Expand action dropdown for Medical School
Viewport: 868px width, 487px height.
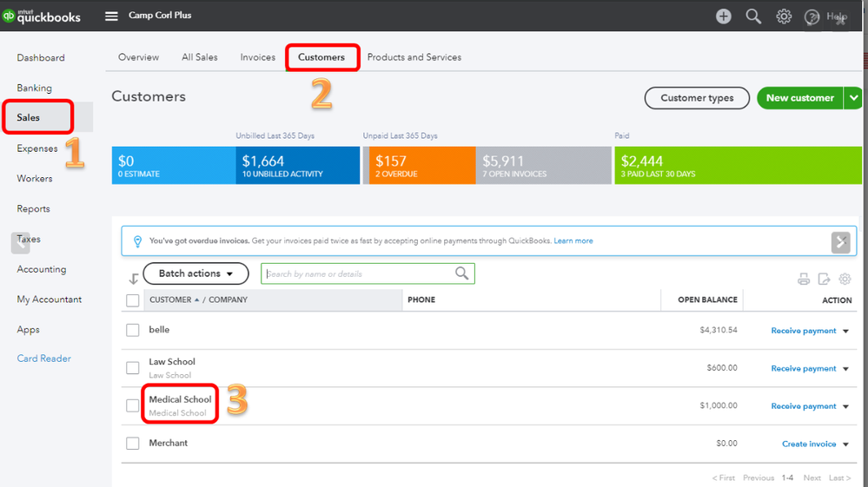click(846, 406)
